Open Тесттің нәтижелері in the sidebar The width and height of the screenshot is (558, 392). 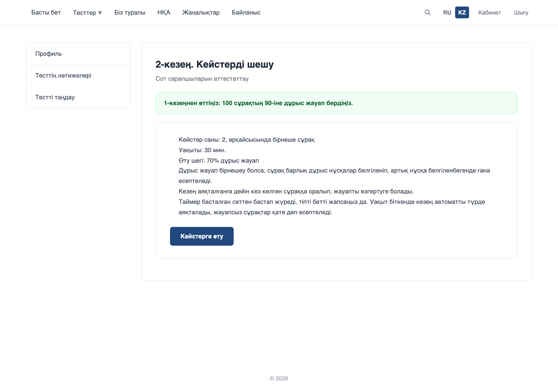click(78, 75)
